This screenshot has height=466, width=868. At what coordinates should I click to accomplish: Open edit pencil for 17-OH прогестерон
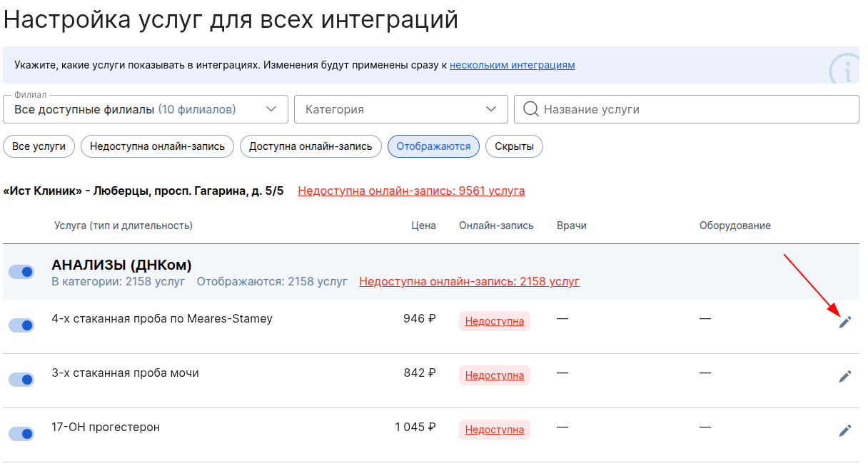point(844,430)
